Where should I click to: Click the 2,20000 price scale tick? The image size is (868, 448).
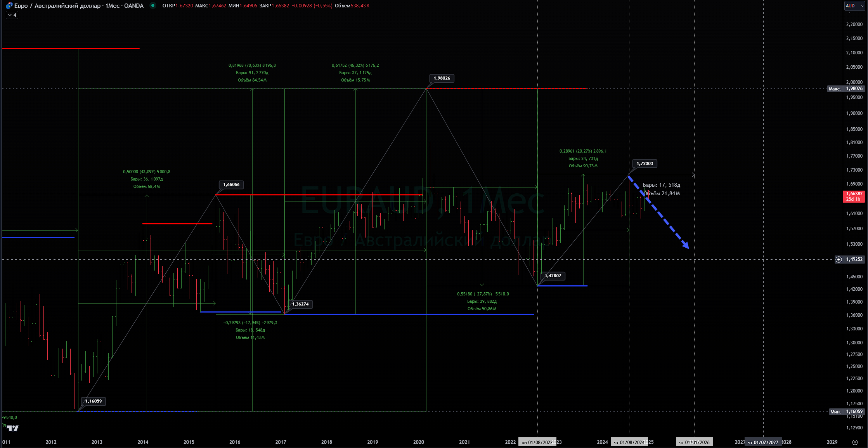tap(854, 24)
